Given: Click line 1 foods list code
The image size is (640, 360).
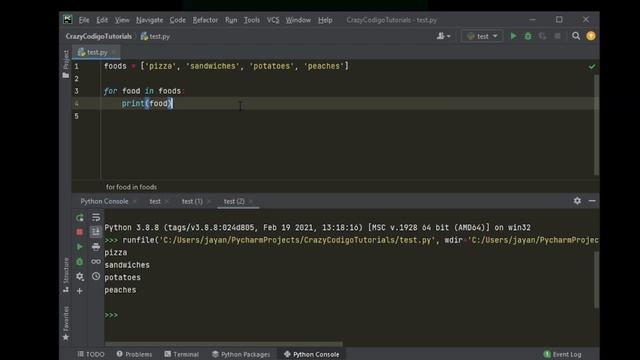Looking at the screenshot, I should 226,66.
